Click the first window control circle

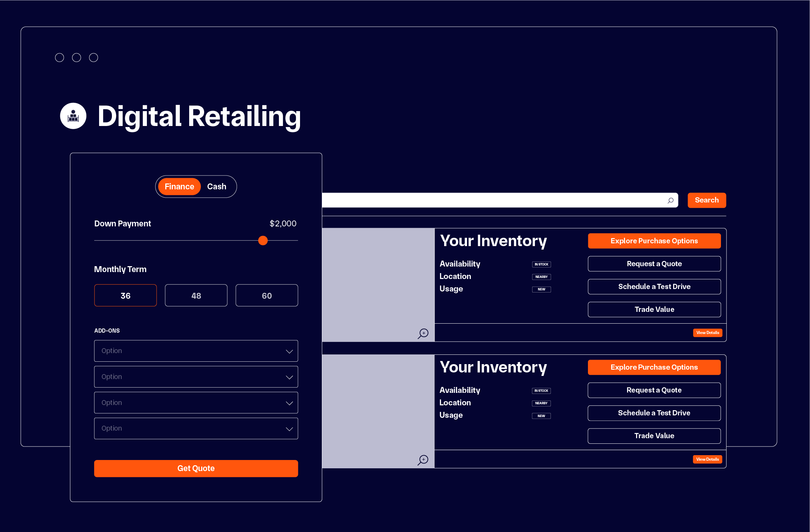(59, 57)
